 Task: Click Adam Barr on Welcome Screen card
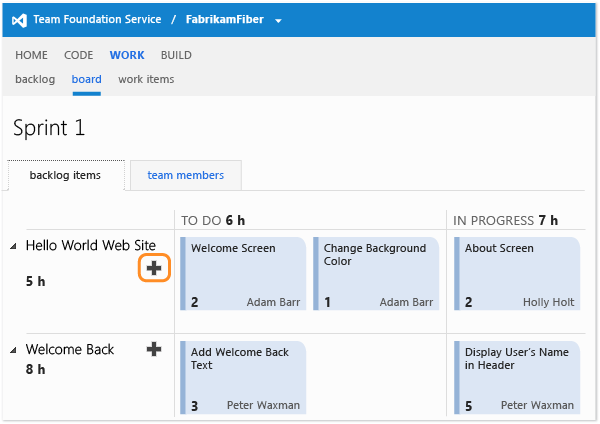(x=273, y=302)
